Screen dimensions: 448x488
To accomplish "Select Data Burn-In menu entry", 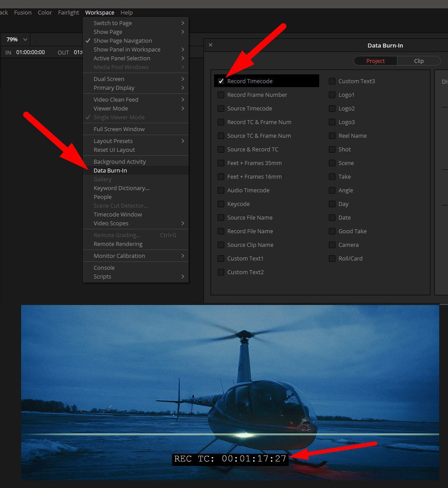I will [x=135, y=170].
